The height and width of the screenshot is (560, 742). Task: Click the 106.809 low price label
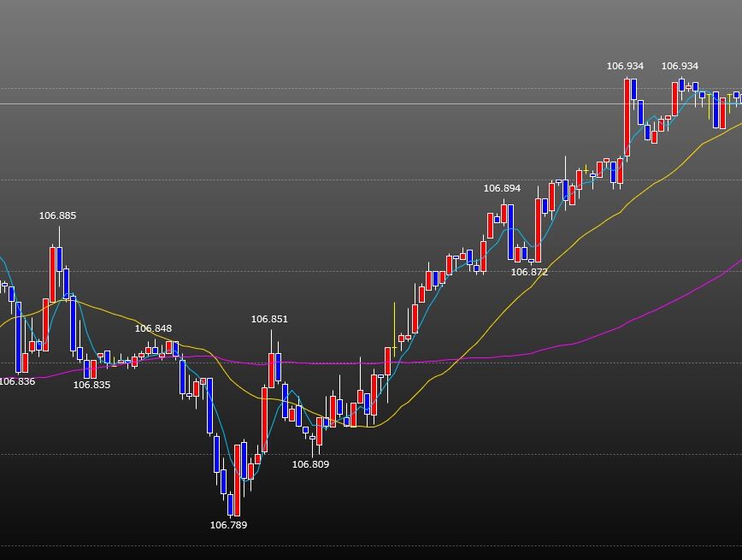click(310, 464)
